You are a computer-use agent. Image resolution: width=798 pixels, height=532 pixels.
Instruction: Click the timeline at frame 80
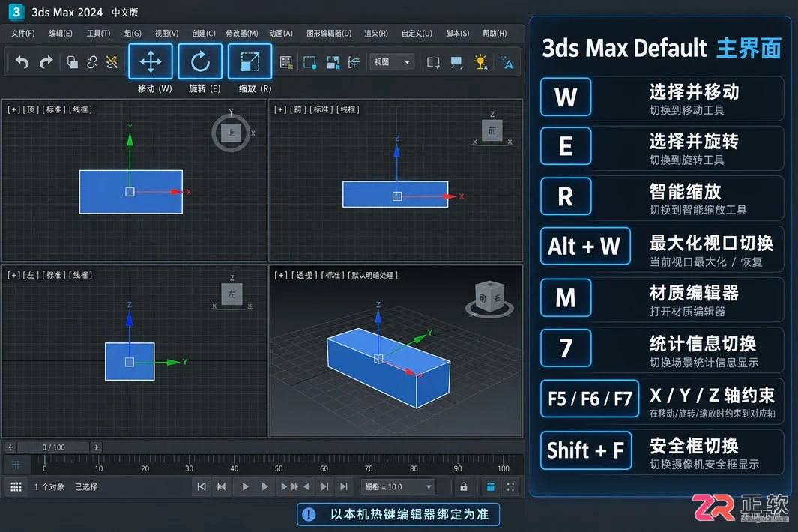pyautogui.click(x=414, y=463)
